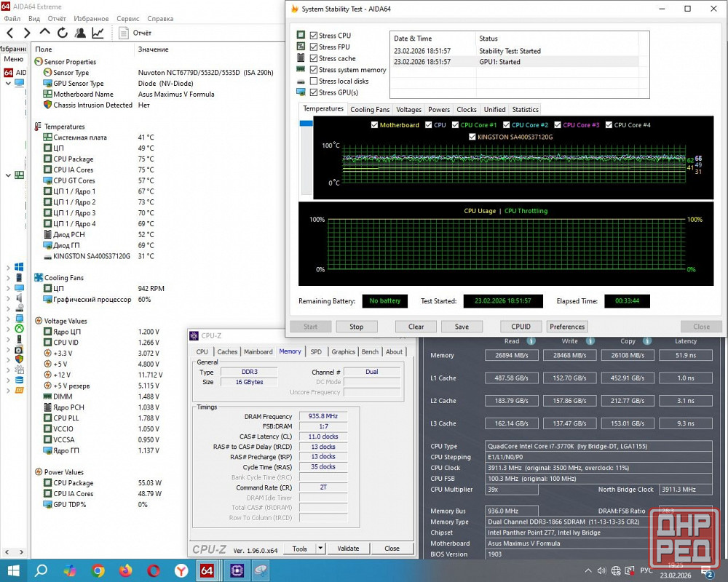
Task: Click the Back arrow in AIDA64 toolbar
Action: click(x=10, y=33)
